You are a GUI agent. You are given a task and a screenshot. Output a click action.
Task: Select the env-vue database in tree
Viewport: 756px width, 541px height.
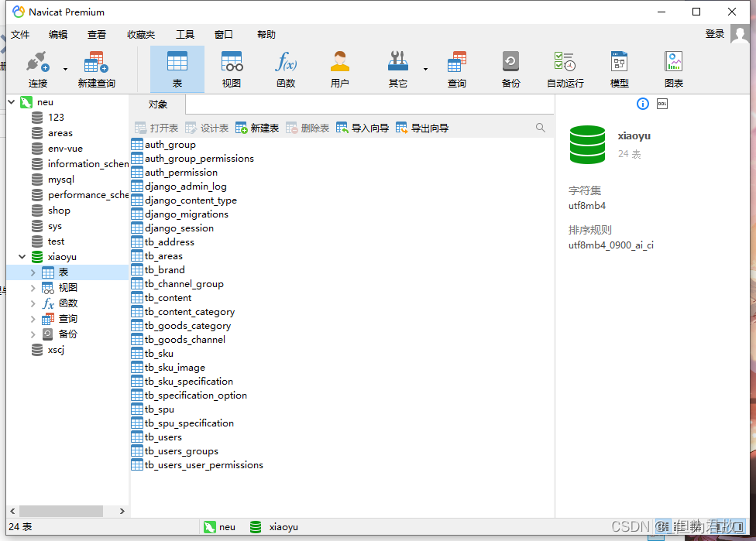pos(65,149)
